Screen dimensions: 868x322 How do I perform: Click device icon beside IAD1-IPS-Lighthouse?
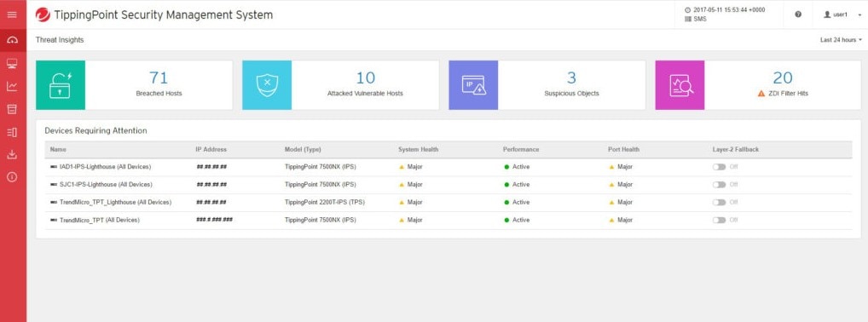(x=54, y=166)
